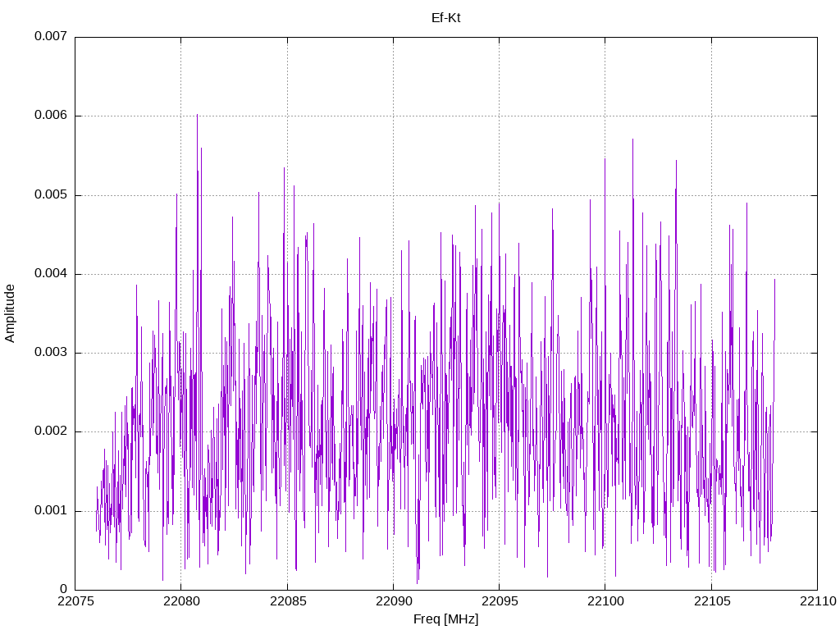
Task: Click the x-axis tick label 22090
Action: tap(394, 601)
